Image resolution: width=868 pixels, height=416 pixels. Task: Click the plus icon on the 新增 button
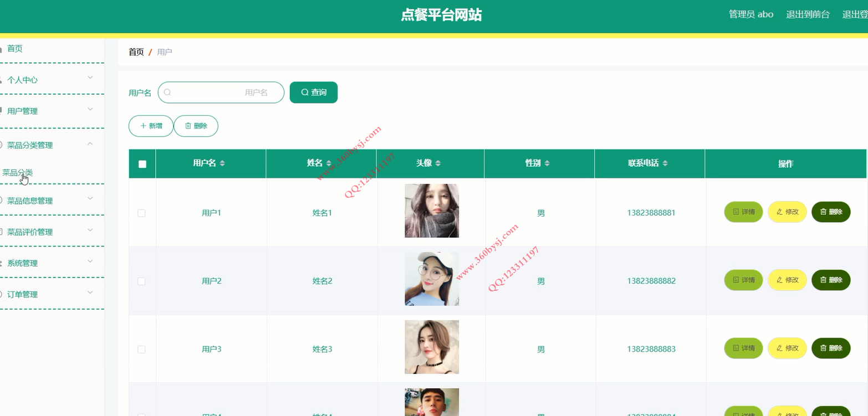[144, 126]
